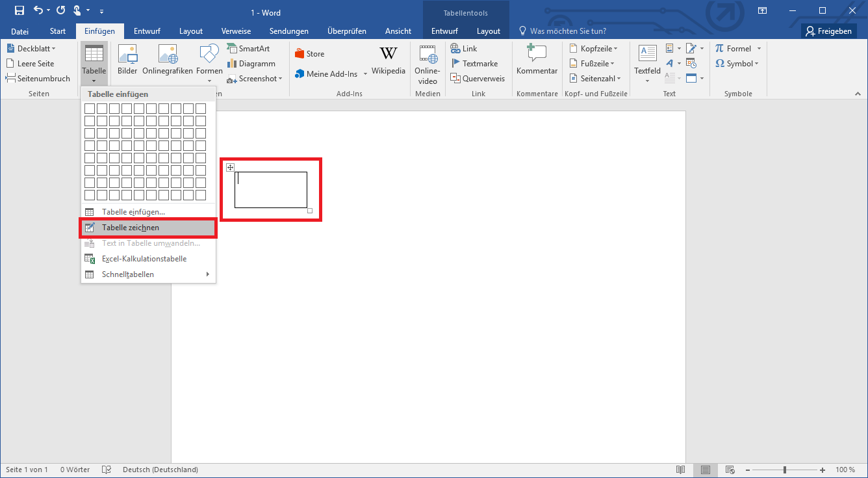Select print layout view in status bar
The height and width of the screenshot is (478, 868).
[x=706, y=470]
